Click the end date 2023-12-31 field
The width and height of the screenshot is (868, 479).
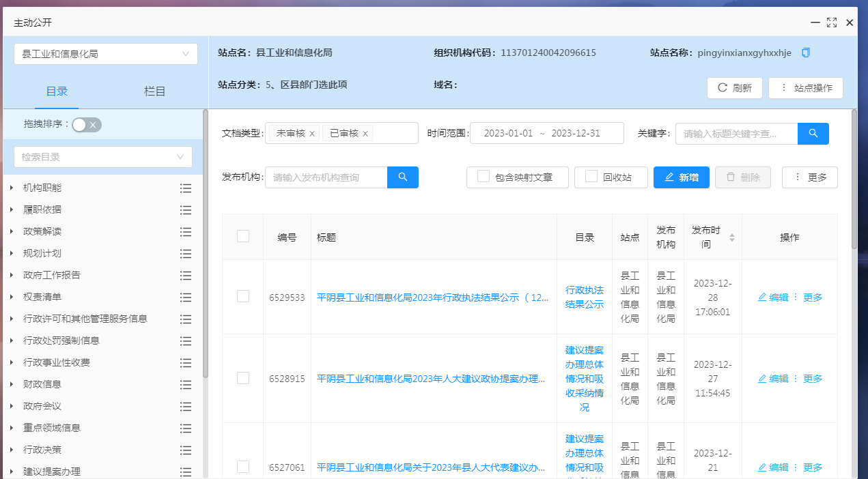576,134
